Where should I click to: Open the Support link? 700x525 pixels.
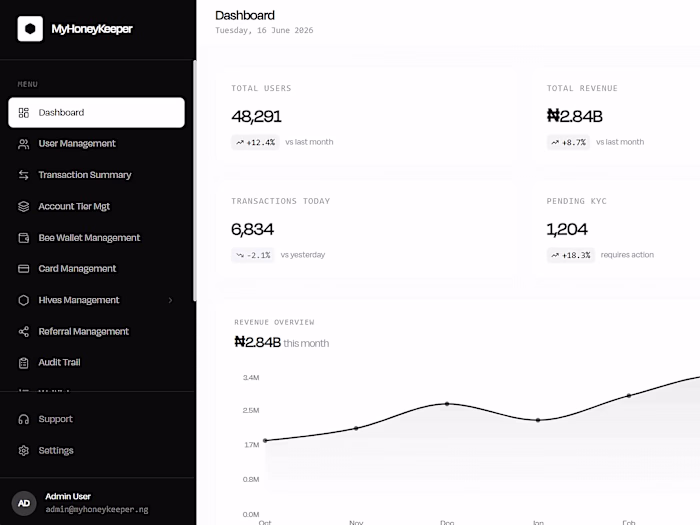pyautogui.click(x=96, y=419)
